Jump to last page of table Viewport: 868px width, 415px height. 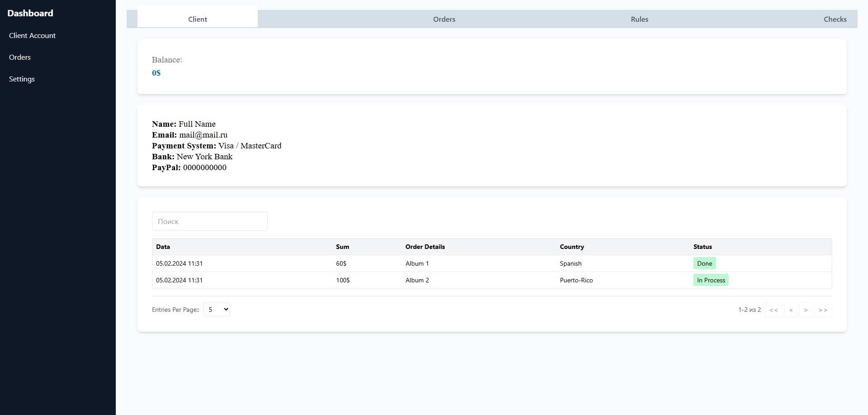[823, 310]
